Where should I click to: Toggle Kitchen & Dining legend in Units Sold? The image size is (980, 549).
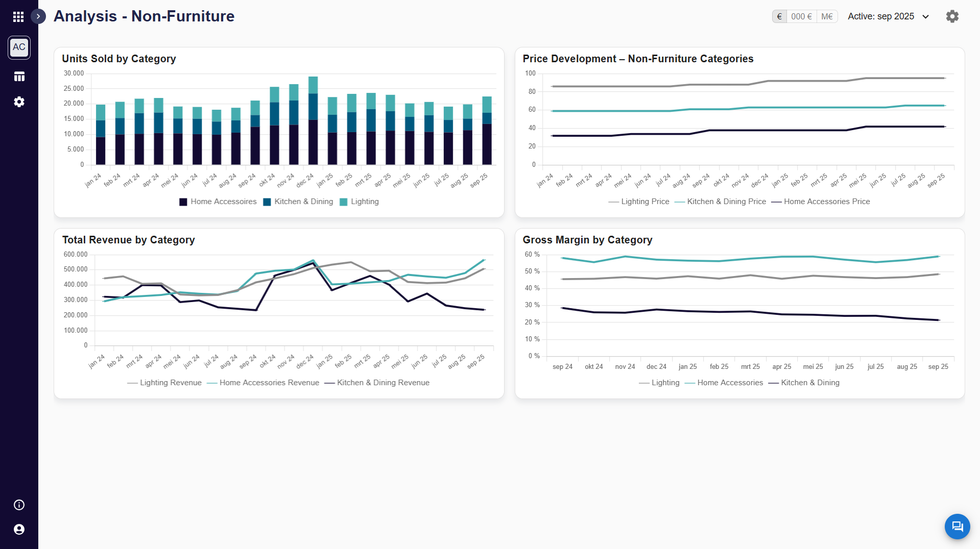click(x=298, y=202)
